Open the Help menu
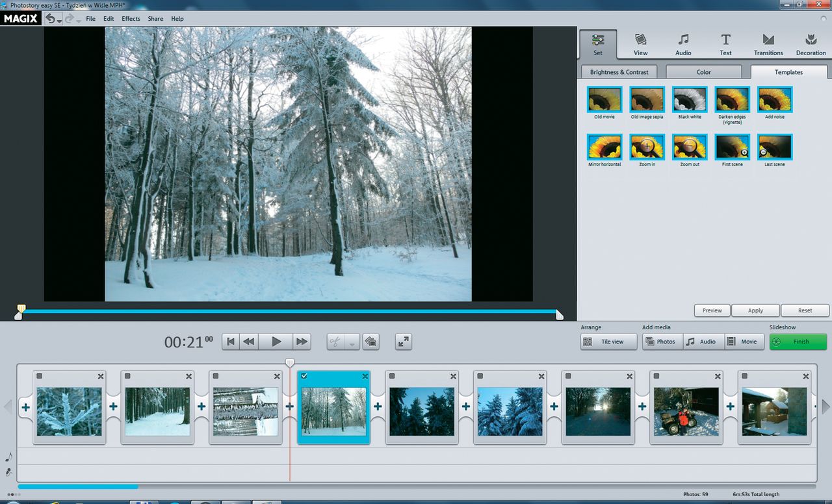Image resolution: width=832 pixels, height=504 pixels. (x=177, y=19)
